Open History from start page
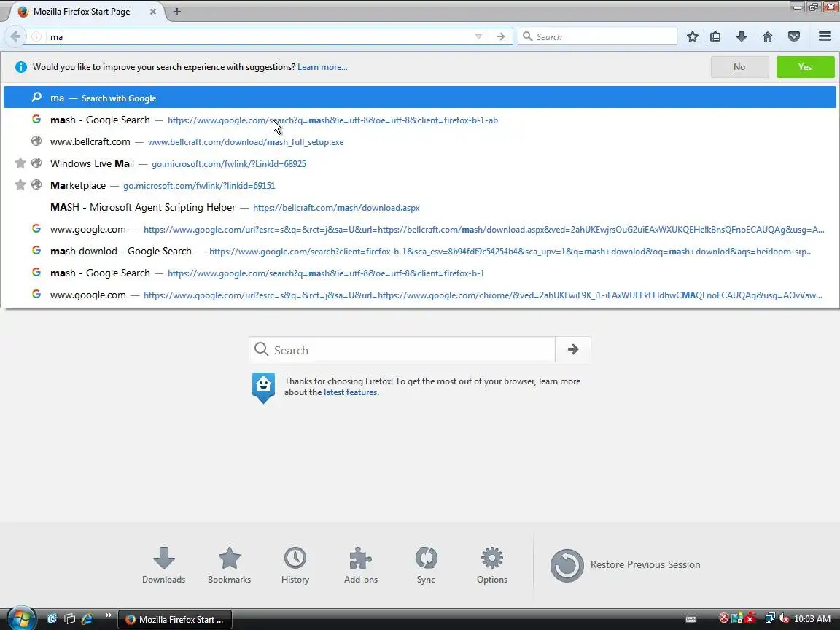Image resolution: width=840 pixels, height=630 pixels. click(295, 565)
